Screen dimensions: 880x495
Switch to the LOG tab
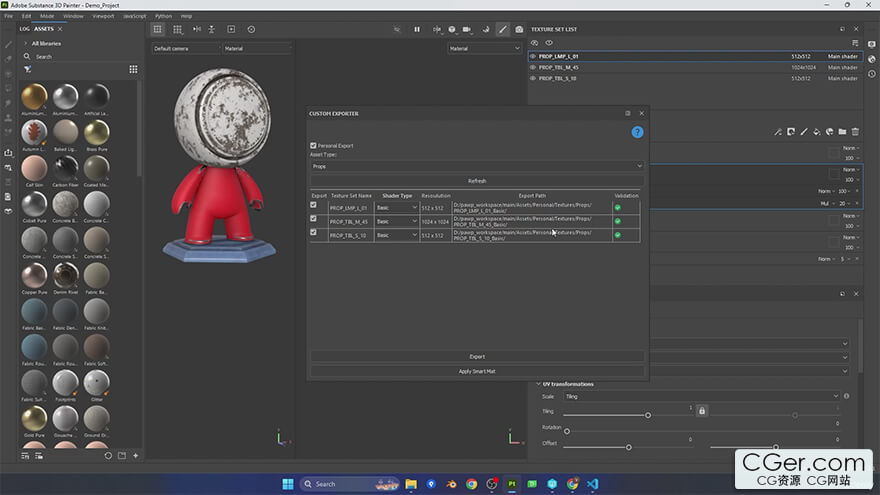pos(25,29)
